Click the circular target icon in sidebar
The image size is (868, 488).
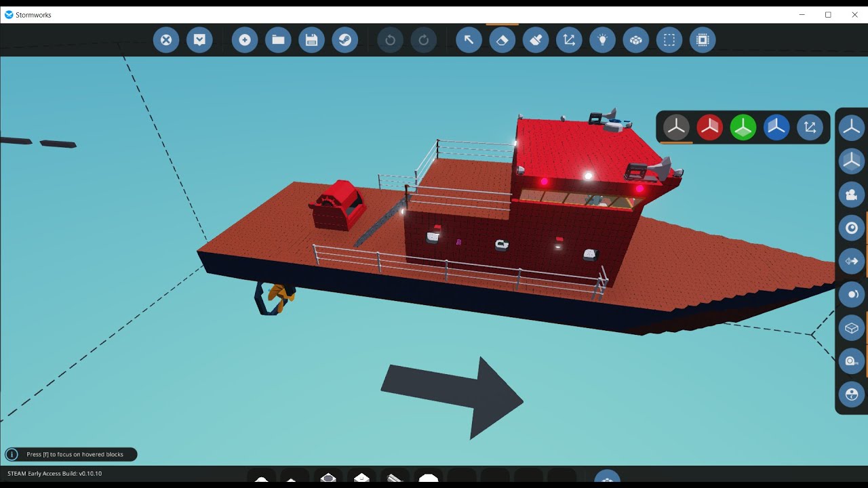click(852, 228)
